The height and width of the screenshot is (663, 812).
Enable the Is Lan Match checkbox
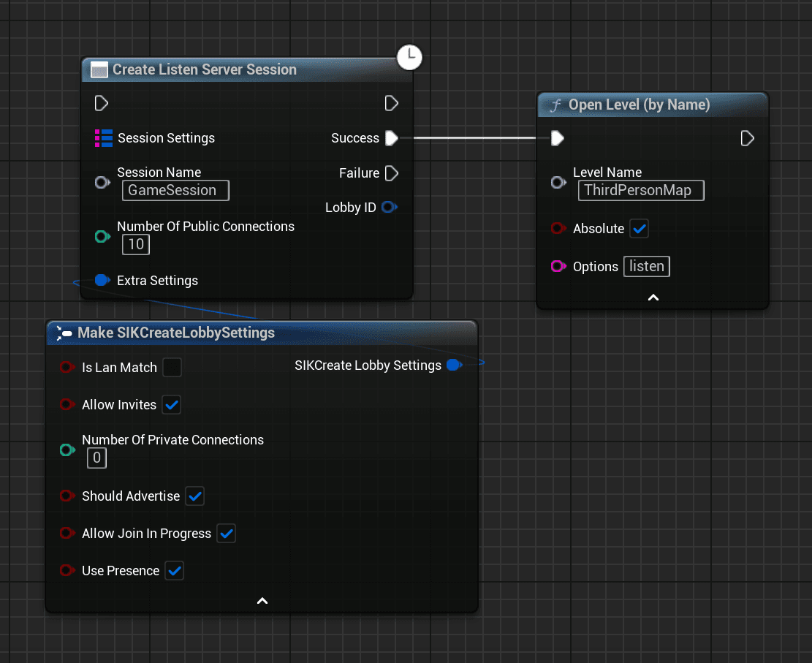pos(172,368)
